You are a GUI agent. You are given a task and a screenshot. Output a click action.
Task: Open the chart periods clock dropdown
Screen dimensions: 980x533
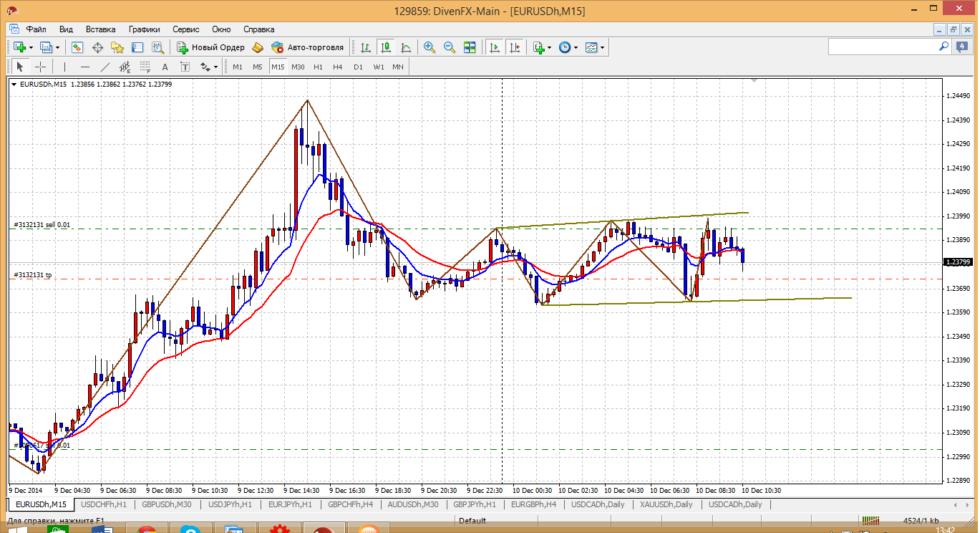click(576, 47)
